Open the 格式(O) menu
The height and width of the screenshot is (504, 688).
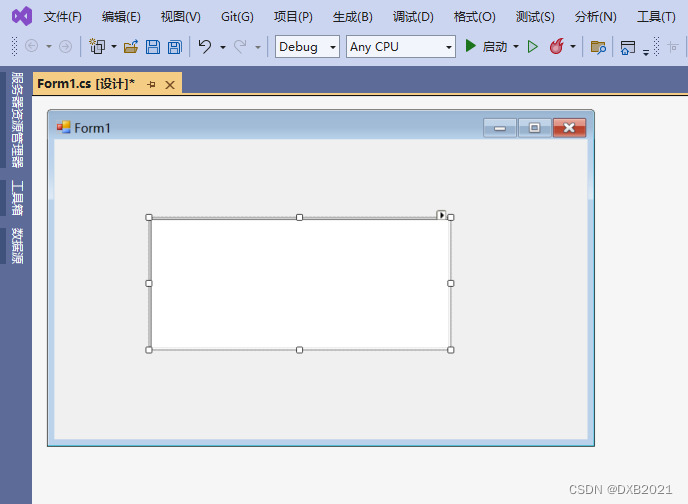[474, 17]
